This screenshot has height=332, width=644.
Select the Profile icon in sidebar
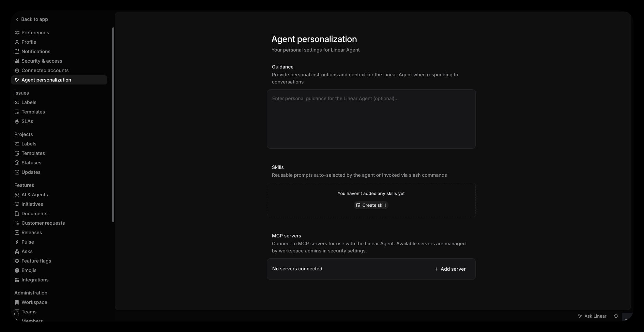coord(17,42)
